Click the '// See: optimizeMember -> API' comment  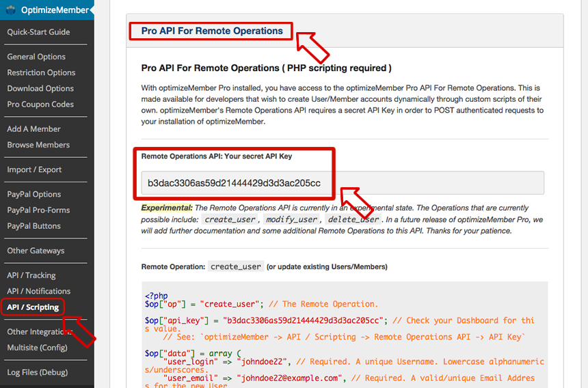point(344,337)
